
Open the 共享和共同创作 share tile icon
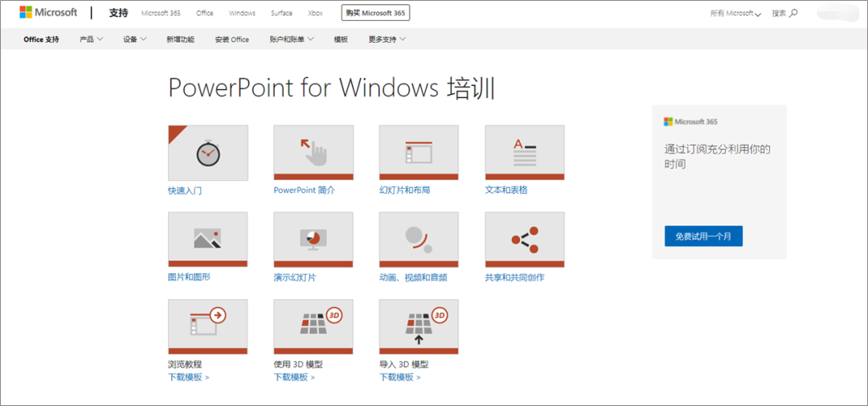pos(525,240)
